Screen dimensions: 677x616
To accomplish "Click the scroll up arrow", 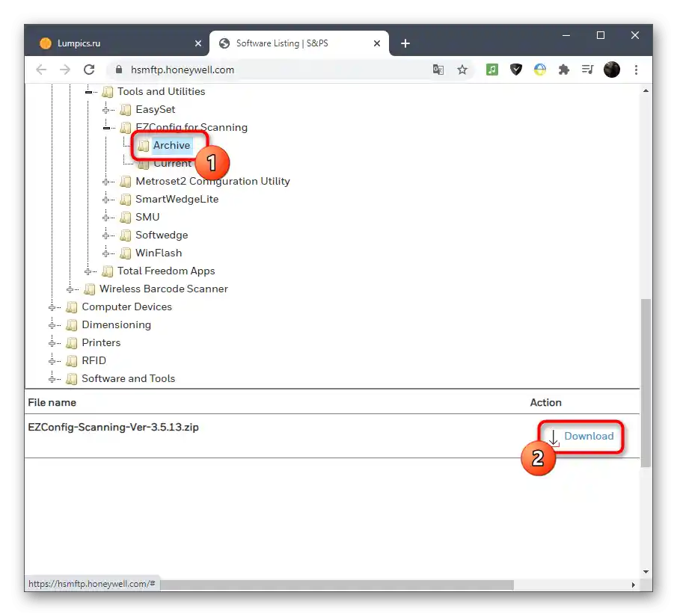I will tap(646, 90).
